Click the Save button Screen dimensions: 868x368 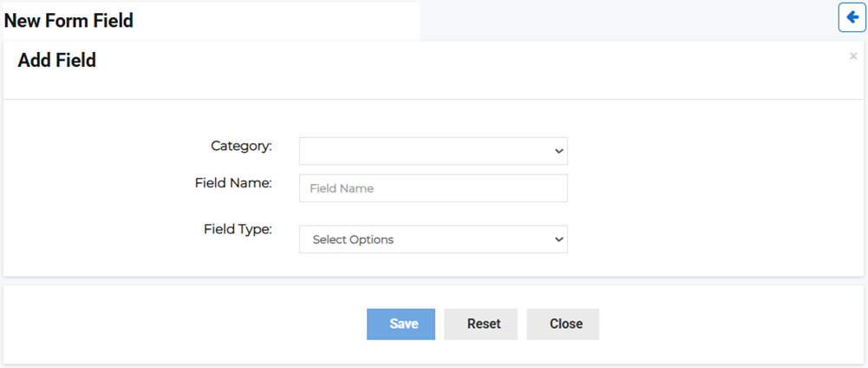401,325
